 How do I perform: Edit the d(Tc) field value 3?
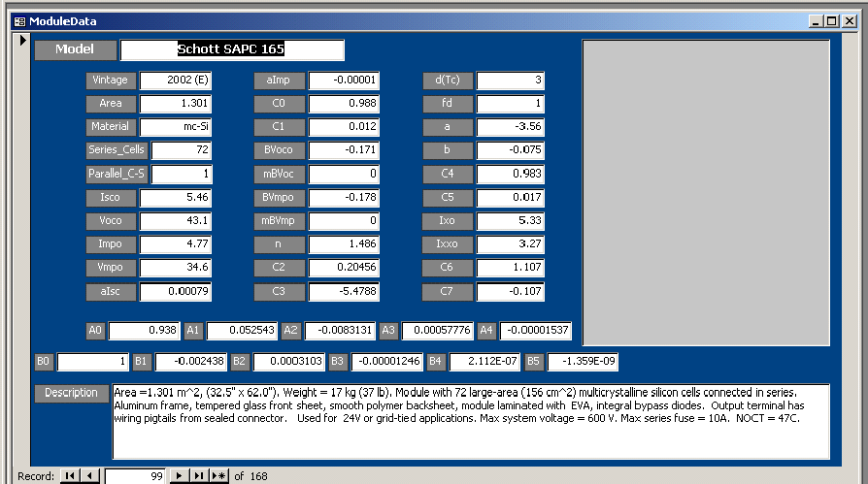coord(511,81)
